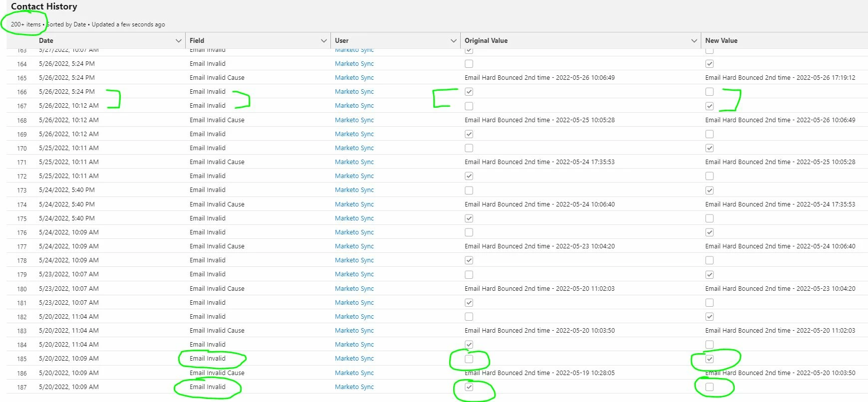Click 'Email Invalid' field in row 185

[208, 358]
